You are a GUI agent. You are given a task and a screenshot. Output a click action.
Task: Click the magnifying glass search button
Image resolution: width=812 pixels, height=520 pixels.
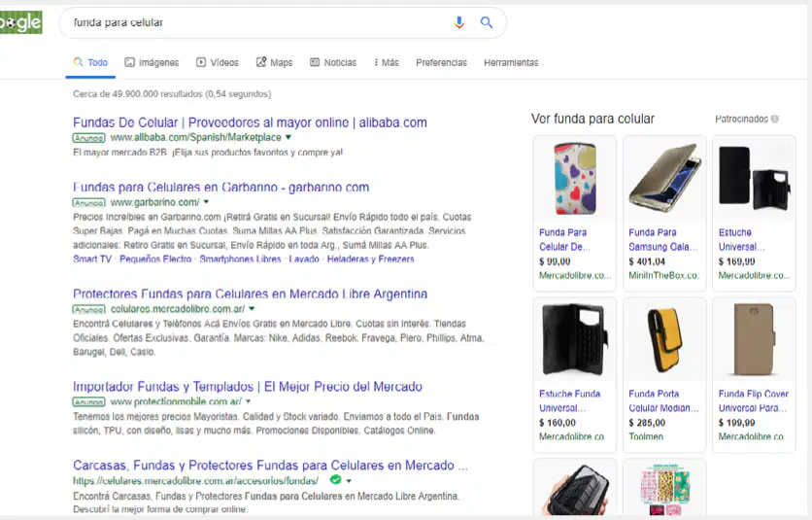[487, 22]
